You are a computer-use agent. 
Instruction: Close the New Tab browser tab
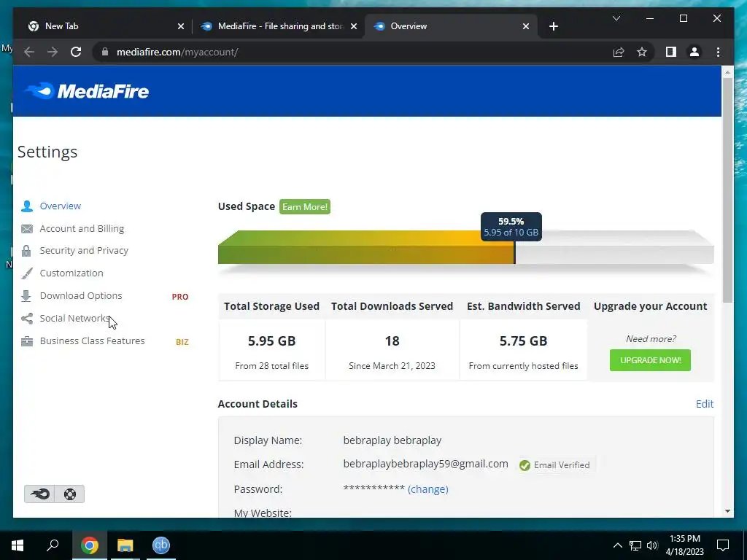181,26
